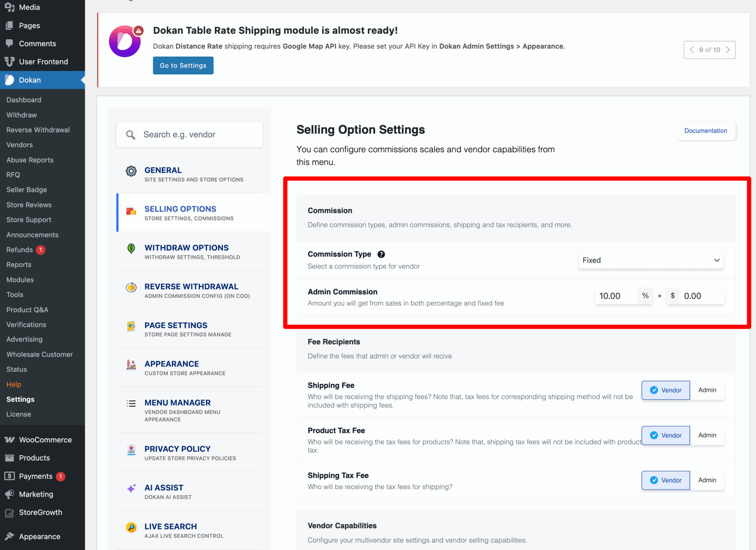Viewport: 756px width, 550px height.
Task: Click the search magnifier icon in settings
Action: tap(131, 135)
